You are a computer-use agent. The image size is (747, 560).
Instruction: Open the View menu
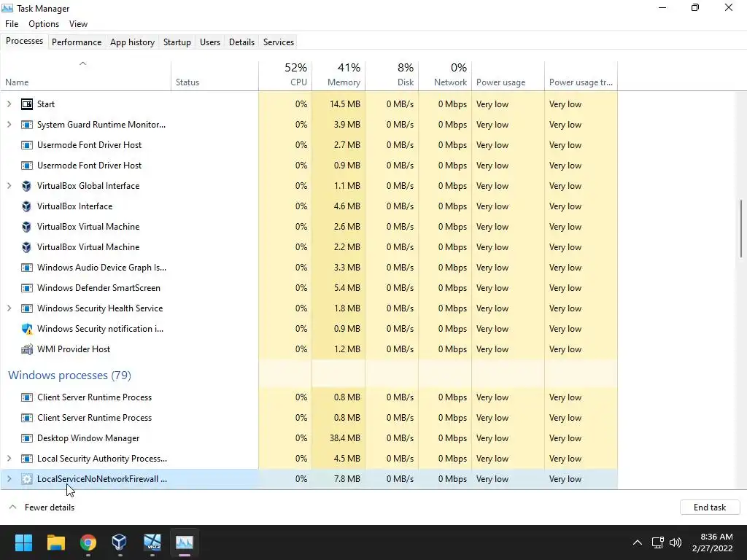pos(78,24)
